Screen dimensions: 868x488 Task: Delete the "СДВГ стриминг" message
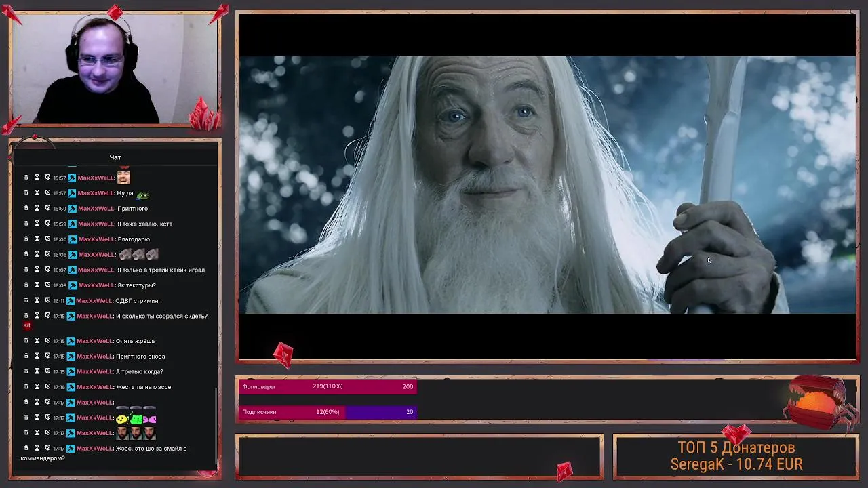pyautogui.click(x=26, y=300)
